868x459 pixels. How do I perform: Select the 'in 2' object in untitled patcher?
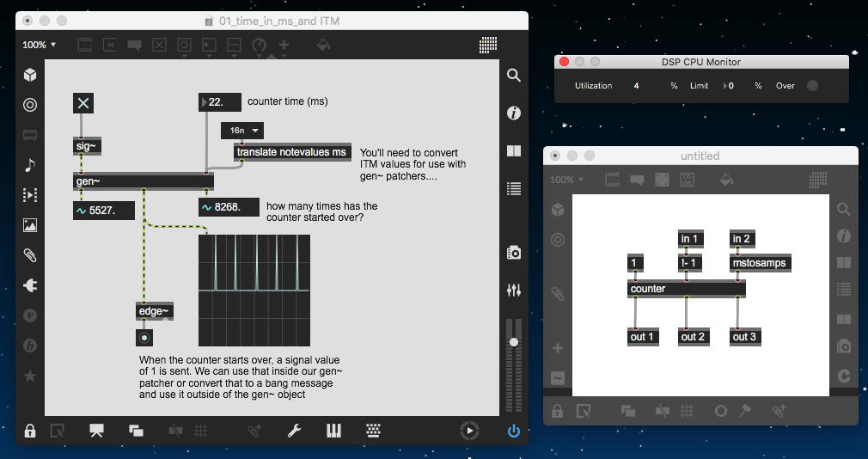click(741, 239)
